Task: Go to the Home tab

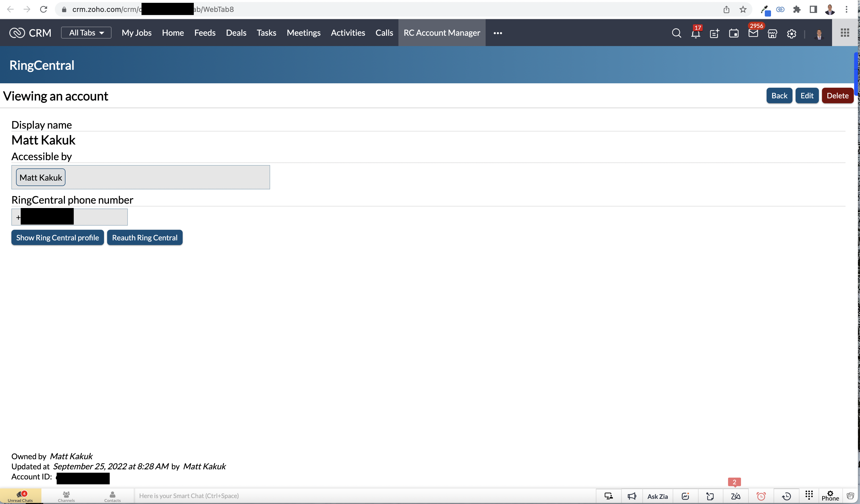Action: pos(173,33)
